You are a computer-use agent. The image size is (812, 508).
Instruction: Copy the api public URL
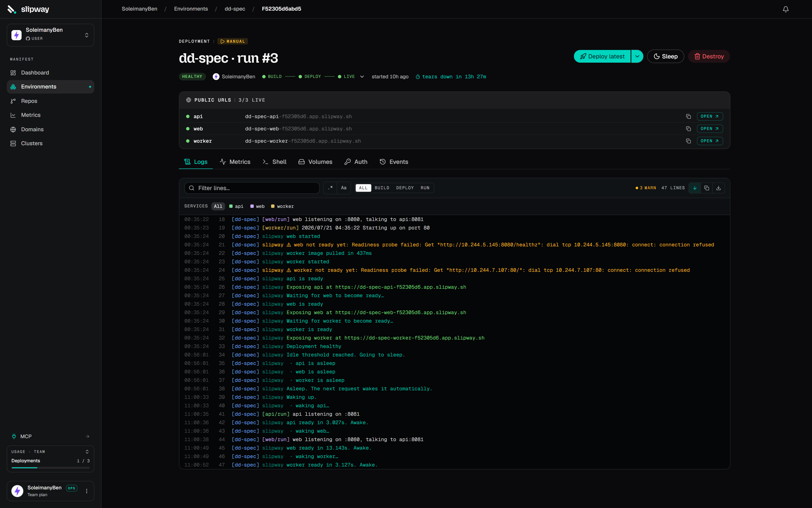point(688,116)
